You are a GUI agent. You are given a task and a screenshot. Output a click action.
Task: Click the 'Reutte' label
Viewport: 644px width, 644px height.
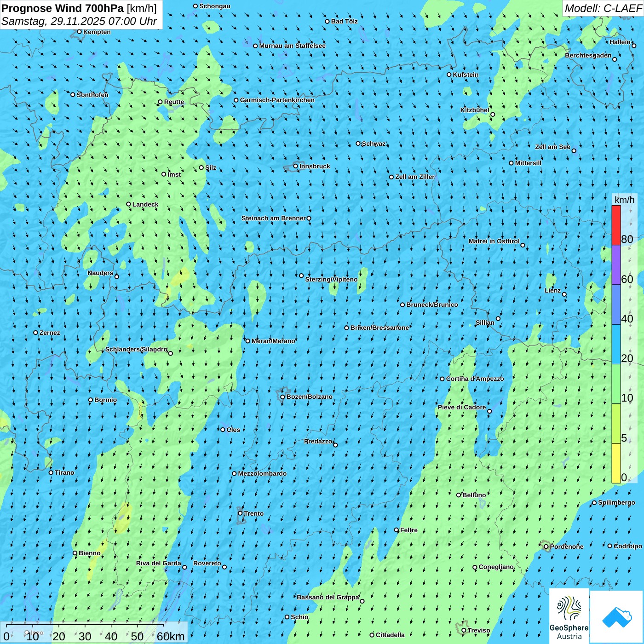[174, 102]
